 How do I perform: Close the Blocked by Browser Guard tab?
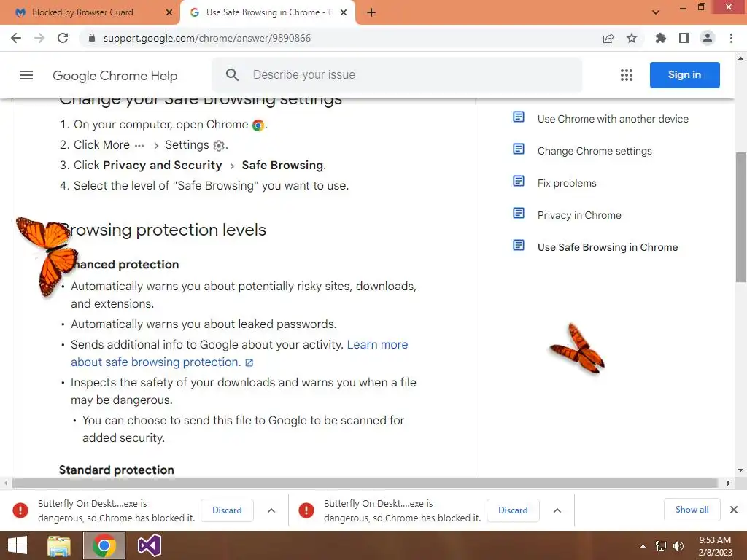point(169,12)
